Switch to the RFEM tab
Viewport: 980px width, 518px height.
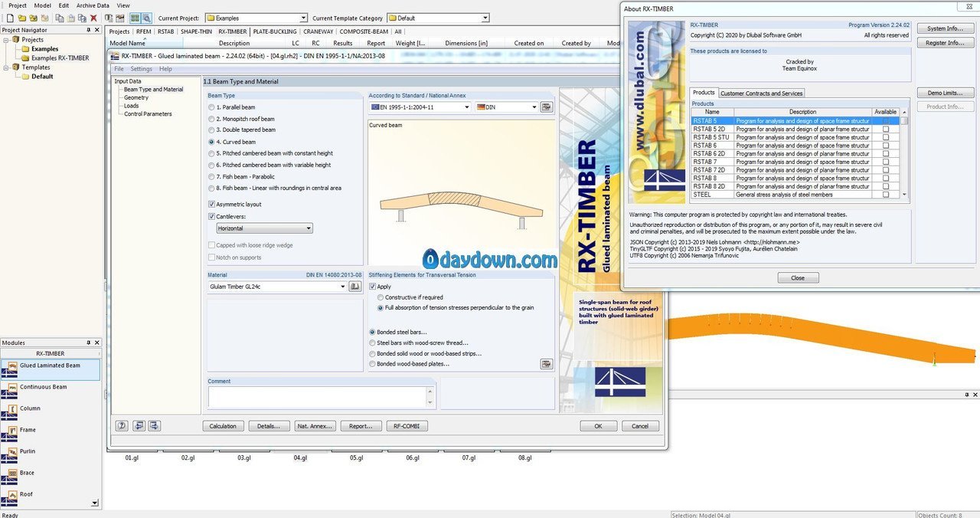click(143, 31)
